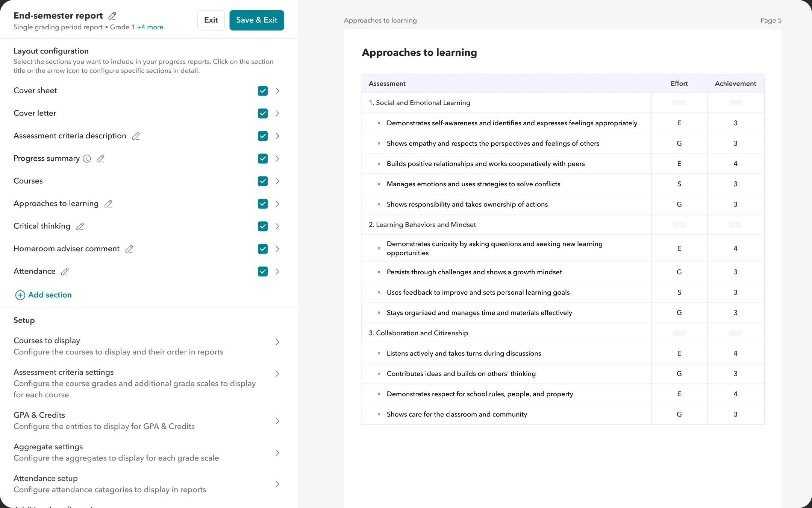Toggle Approaches to learning checkbox
The height and width of the screenshot is (508, 812).
pos(263,204)
